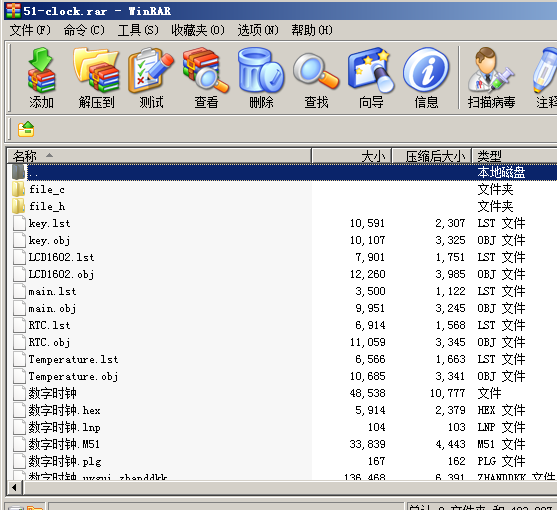This screenshot has height=510, width=557.
Task: Select the file_h folder icon
Action: coord(18,206)
